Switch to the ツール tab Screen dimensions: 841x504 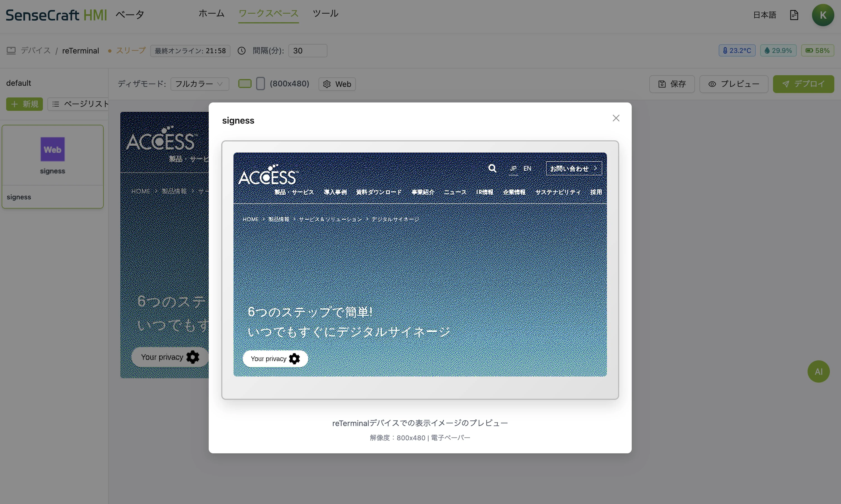pos(325,14)
